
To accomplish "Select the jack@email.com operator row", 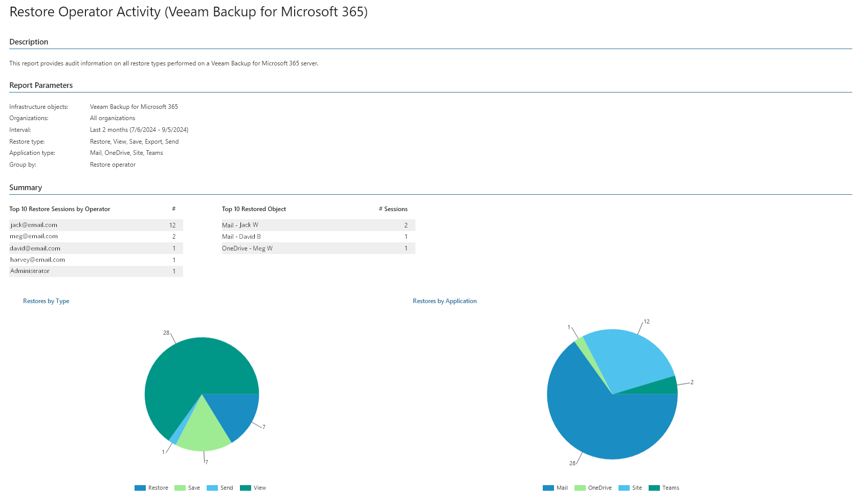I will (96, 225).
